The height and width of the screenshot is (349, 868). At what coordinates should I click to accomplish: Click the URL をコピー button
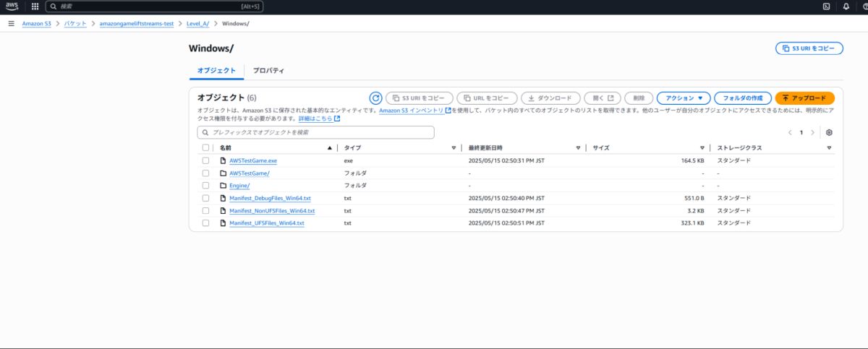pos(487,98)
